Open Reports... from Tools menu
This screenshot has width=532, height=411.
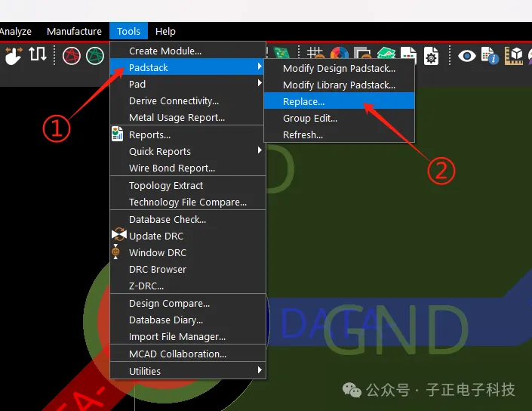coord(188,134)
